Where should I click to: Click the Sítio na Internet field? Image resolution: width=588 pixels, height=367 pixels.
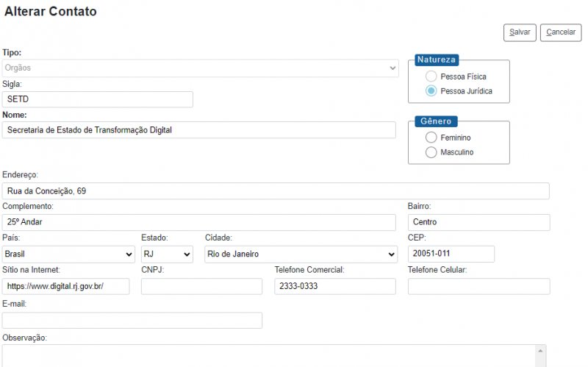pyautogui.click(x=66, y=287)
